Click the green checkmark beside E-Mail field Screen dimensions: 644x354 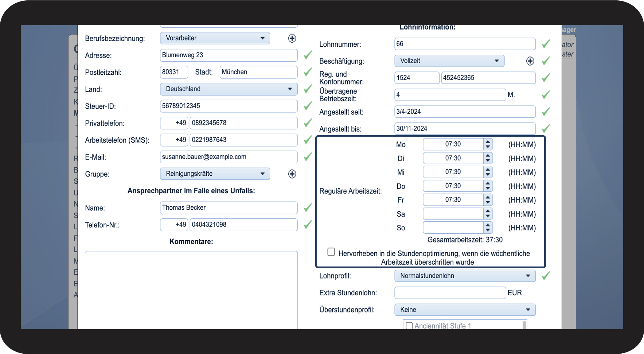pos(308,157)
